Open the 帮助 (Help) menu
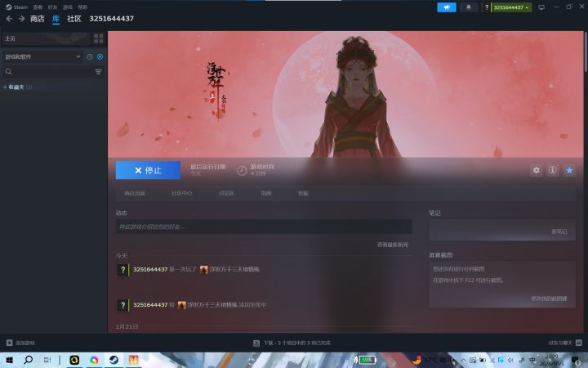Viewport: 588px width, 368px height. click(82, 7)
